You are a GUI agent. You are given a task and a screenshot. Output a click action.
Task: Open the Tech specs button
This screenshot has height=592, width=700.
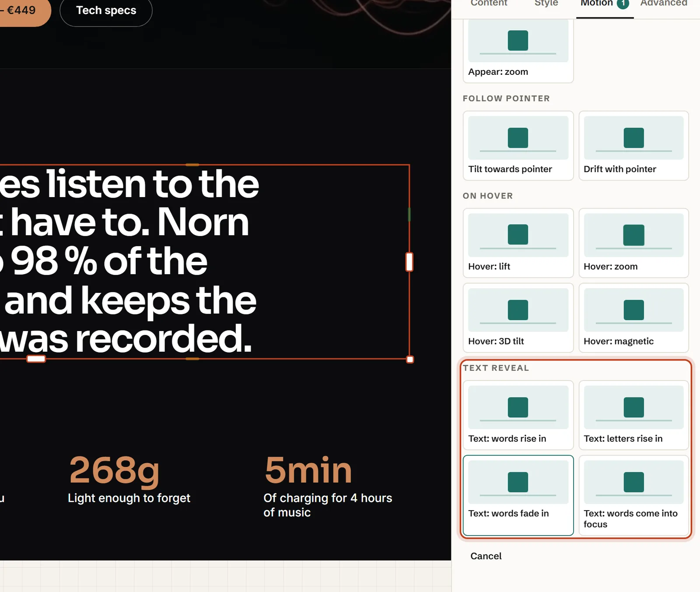coord(106,11)
